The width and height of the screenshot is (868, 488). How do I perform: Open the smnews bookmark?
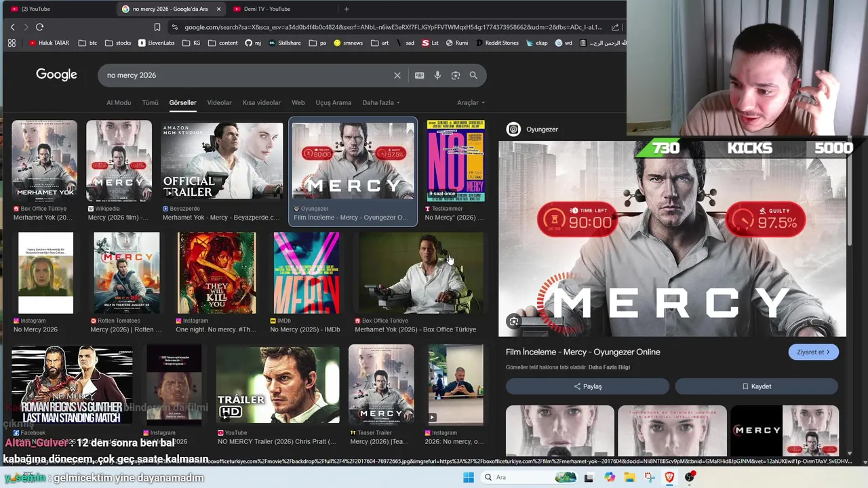tap(348, 43)
